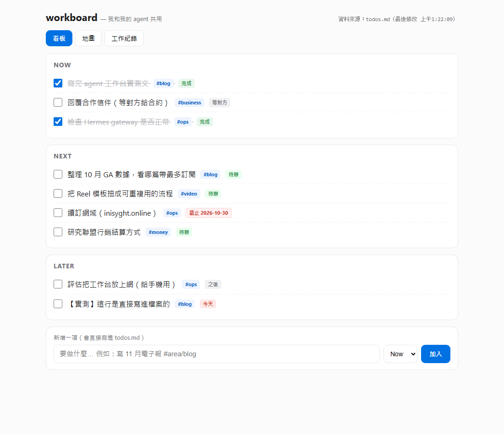This screenshot has width=504, height=435.
Task: Uncheck the 寫完 agent 工作台實測文 checkbox
Action: [x=58, y=83]
